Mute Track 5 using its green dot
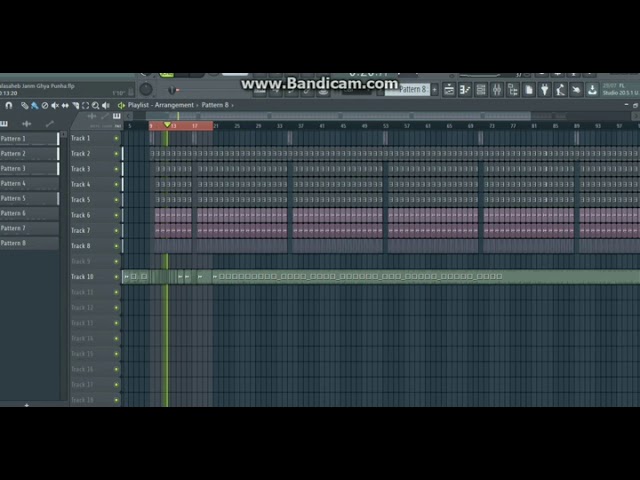 [116, 200]
